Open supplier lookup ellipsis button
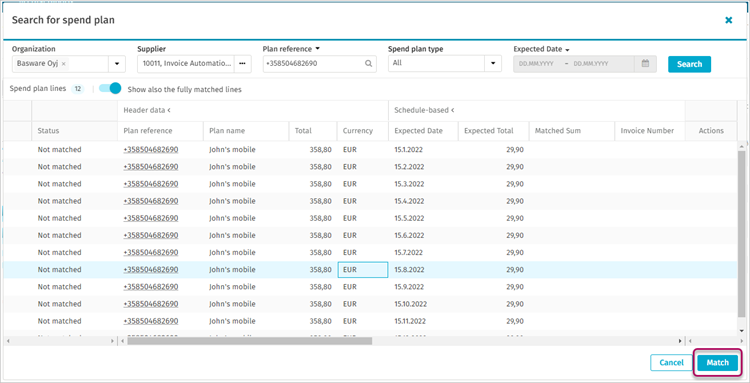This screenshot has height=383, width=750. (x=243, y=64)
